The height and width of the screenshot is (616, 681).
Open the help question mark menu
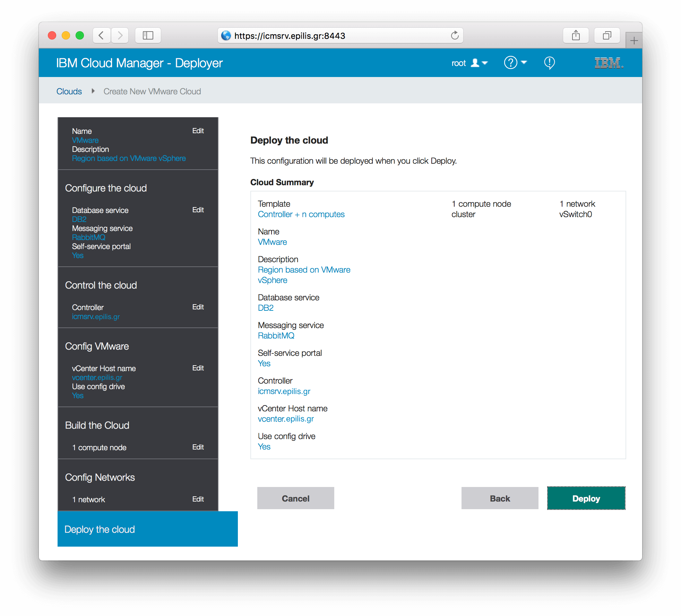(515, 63)
